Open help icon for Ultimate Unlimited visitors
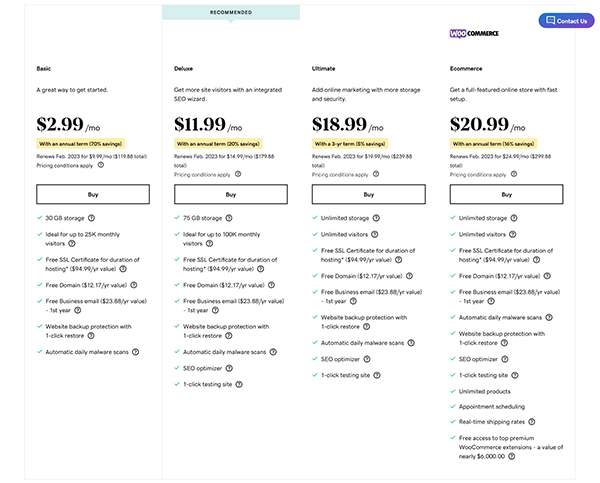The width and height of the screenshot is (600, 483). tap(375, 234)
